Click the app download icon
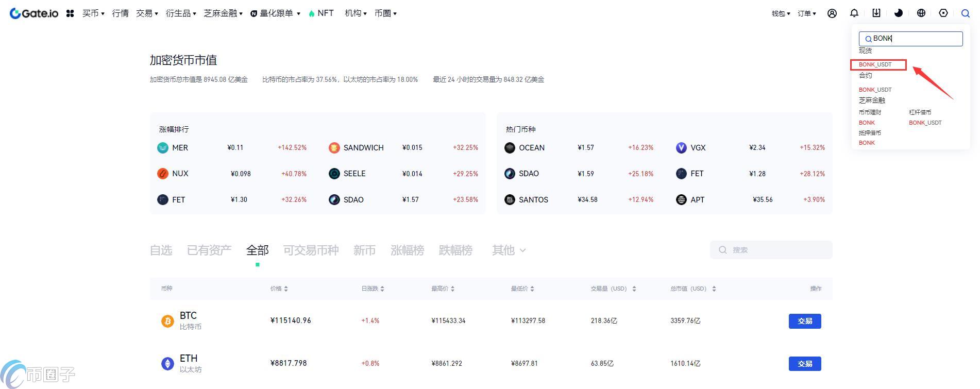The height and width of the screenshot is (389, 980). (876, 13)
